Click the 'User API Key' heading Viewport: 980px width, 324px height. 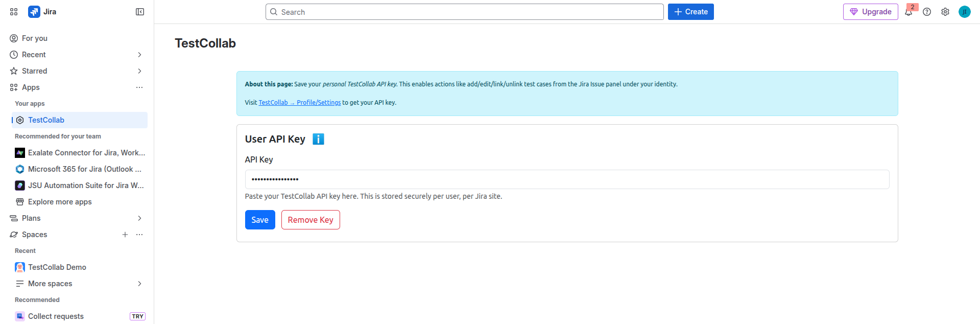275,139
